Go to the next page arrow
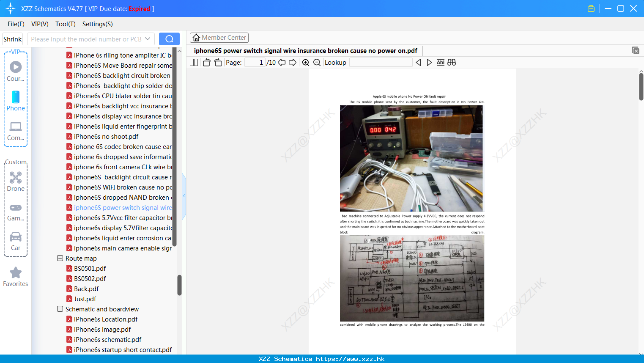 pyautogui.click(x=293, y=62)
